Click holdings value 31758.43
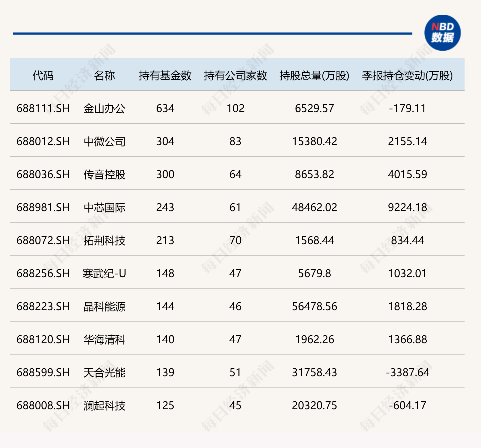This screenshot has height=448, width=481. (314, 373)
